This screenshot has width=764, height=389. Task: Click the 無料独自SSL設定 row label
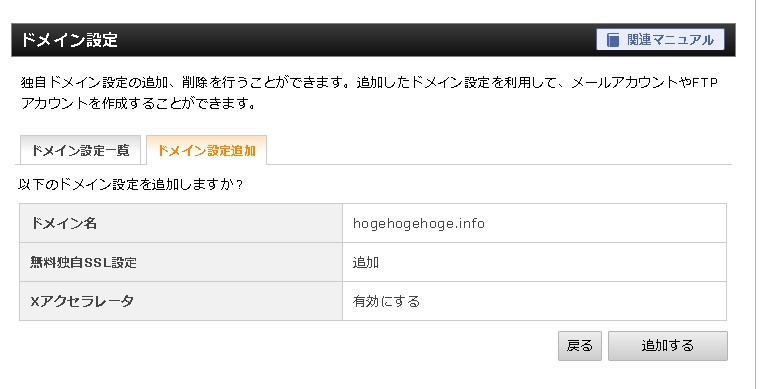pyautogui.click(x=83, y=262)
